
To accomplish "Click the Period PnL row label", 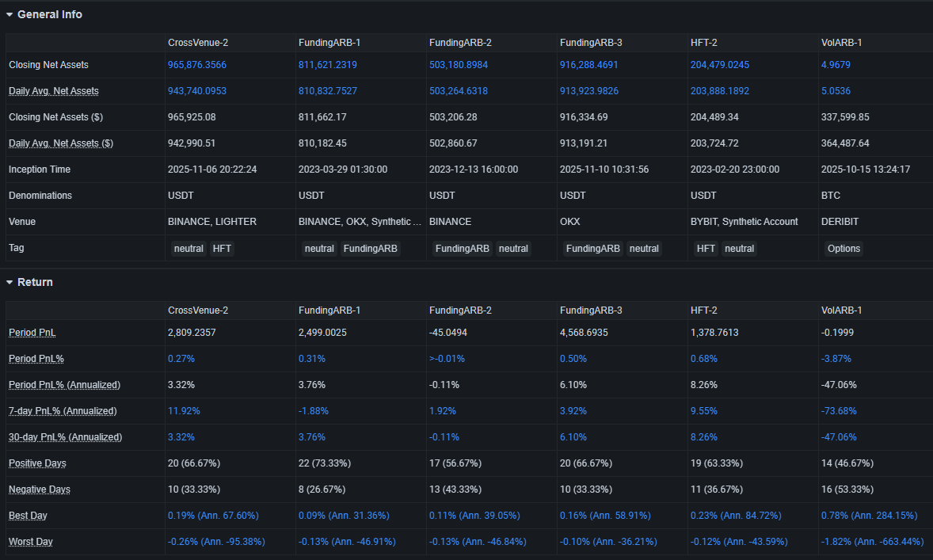I will 32,333.
